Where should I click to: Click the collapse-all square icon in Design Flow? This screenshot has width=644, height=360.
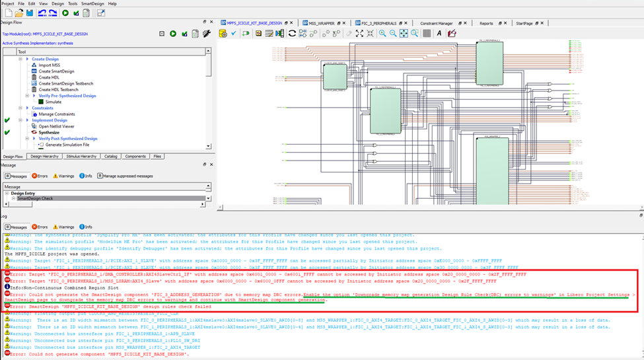click(x=162, y=34)
